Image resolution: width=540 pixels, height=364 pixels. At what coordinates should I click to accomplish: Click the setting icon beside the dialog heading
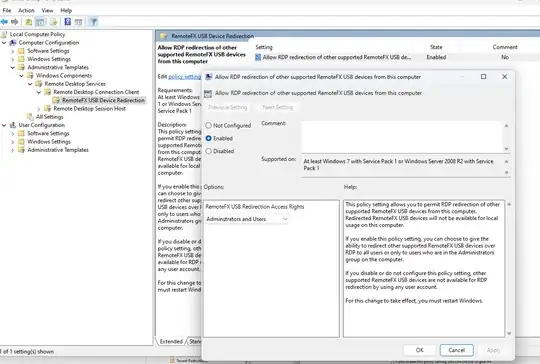coord(208,93)
